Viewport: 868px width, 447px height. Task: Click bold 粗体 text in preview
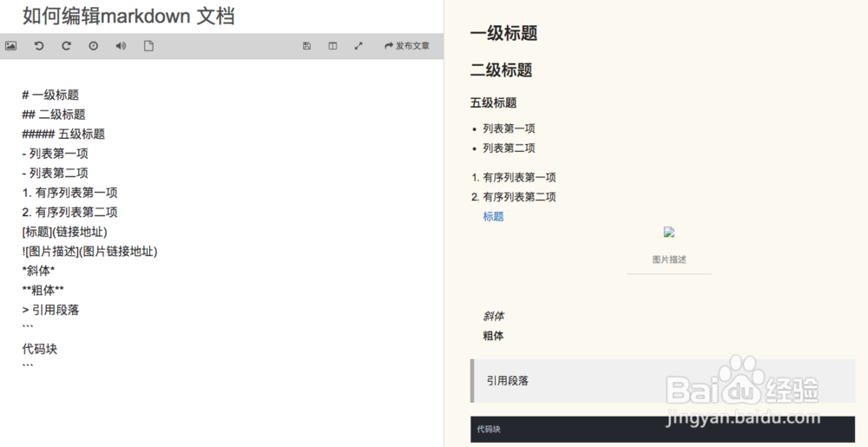tap(493, 335)
